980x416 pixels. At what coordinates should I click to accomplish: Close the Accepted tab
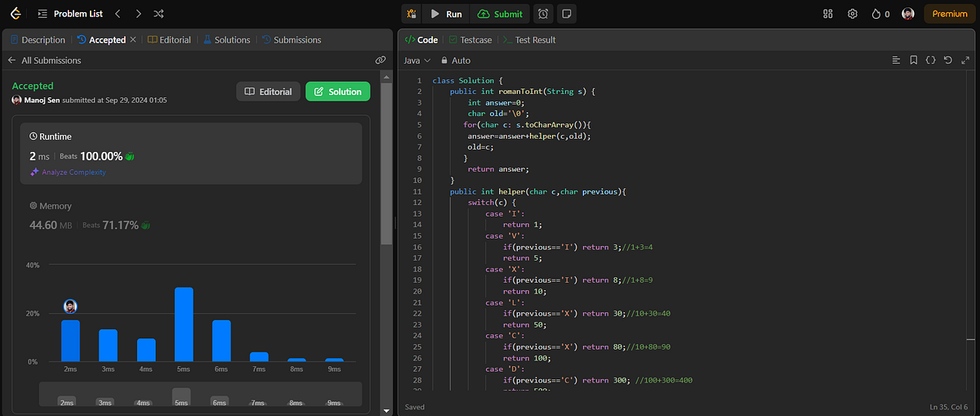(133, 40)
